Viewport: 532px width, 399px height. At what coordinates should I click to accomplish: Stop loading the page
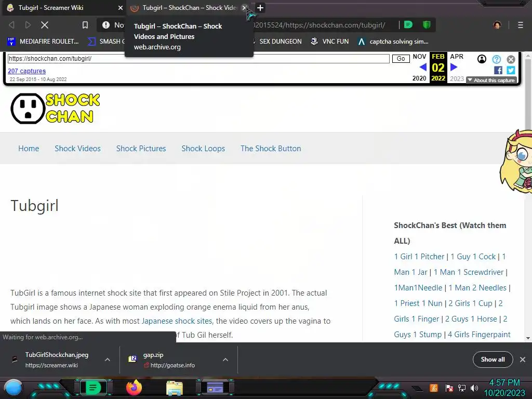(45, 25)
